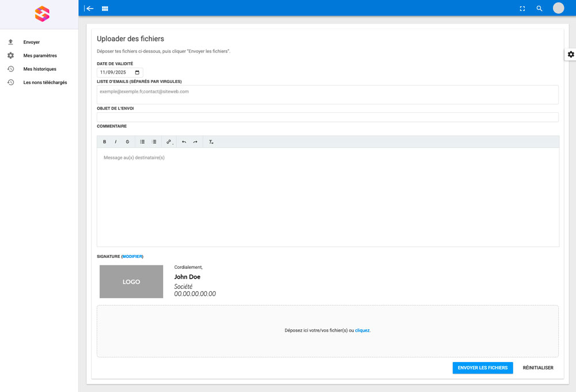Open the apps grid menu

[105, 8]
